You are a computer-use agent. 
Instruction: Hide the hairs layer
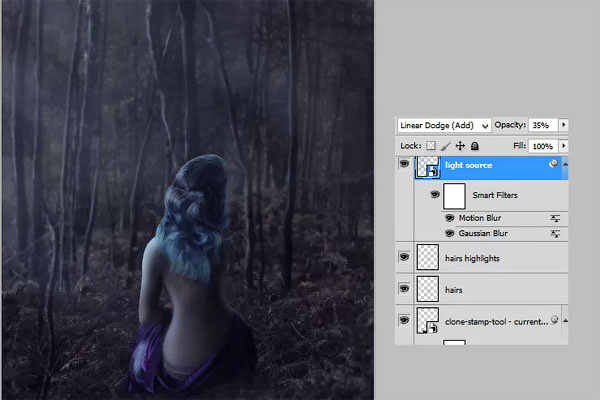pos(404,288)
